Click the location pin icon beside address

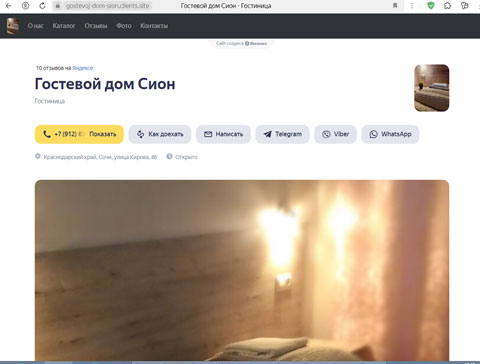tap(38, 156)
